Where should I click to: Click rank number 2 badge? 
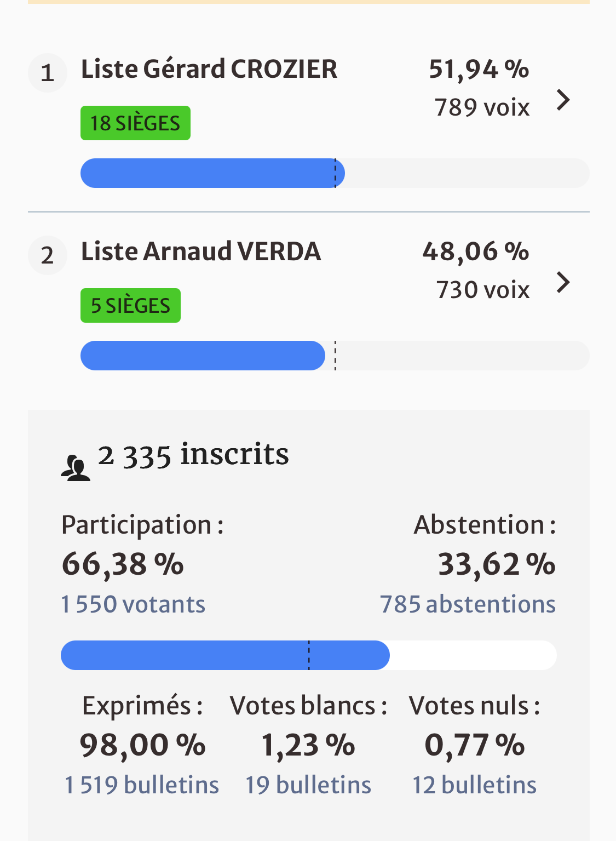48,255
